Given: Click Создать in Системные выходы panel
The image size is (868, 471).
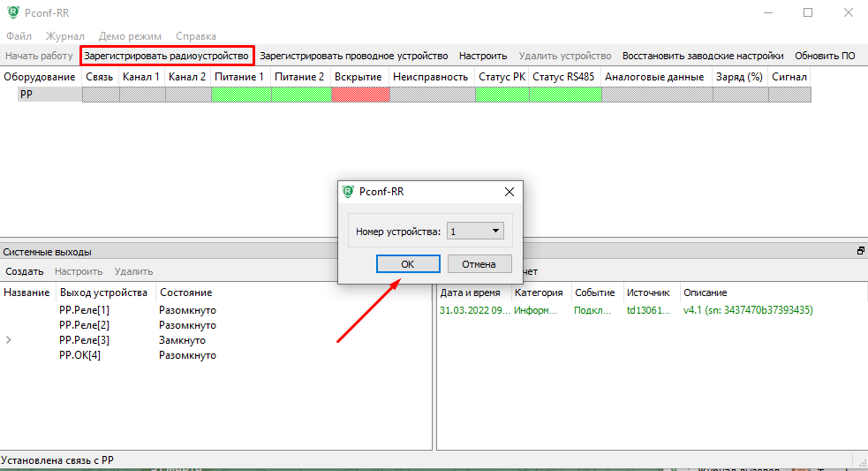Looking at the screenshot, I should click(24, 271).
